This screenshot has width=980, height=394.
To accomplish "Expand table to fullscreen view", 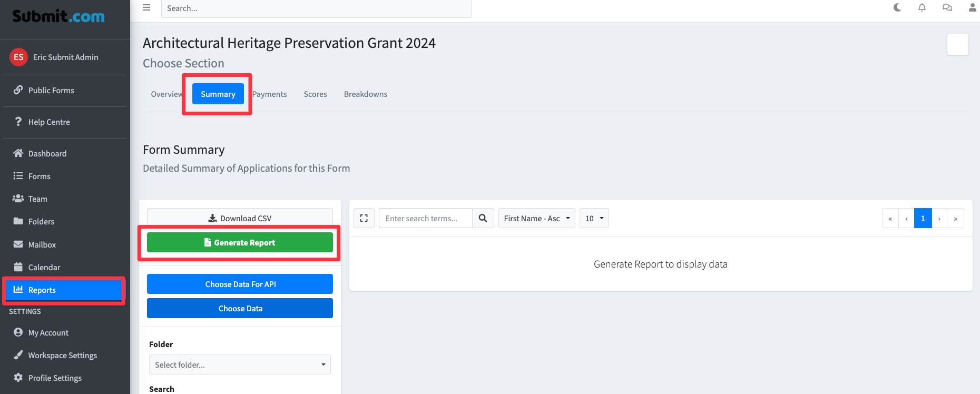I will click(x=364, y=218).
